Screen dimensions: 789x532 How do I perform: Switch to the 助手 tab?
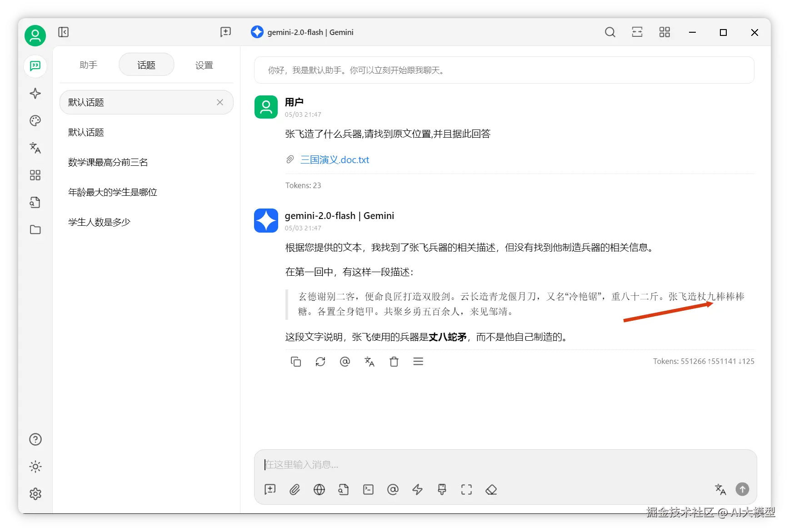coord(88,65)
